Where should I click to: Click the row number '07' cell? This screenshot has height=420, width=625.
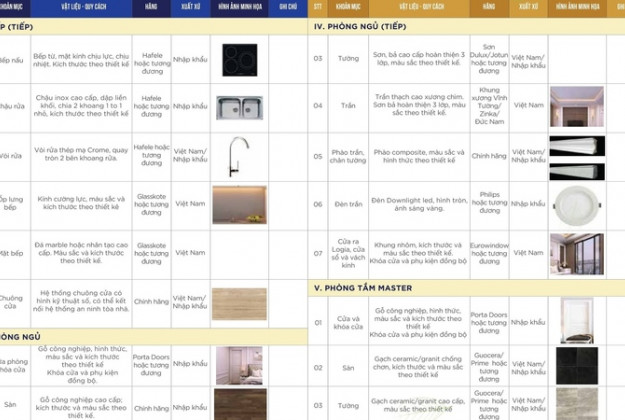[x=318, y=253]
